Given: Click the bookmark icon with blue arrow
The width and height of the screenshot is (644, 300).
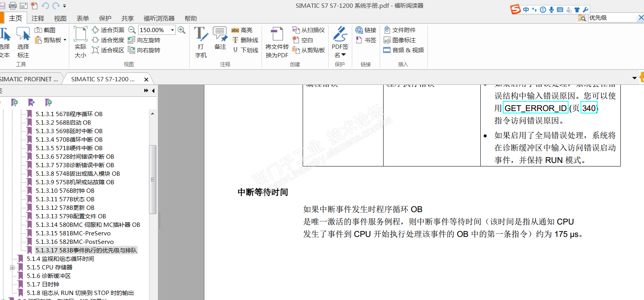Looking at the screenshot, I should [x=31, y=102].
